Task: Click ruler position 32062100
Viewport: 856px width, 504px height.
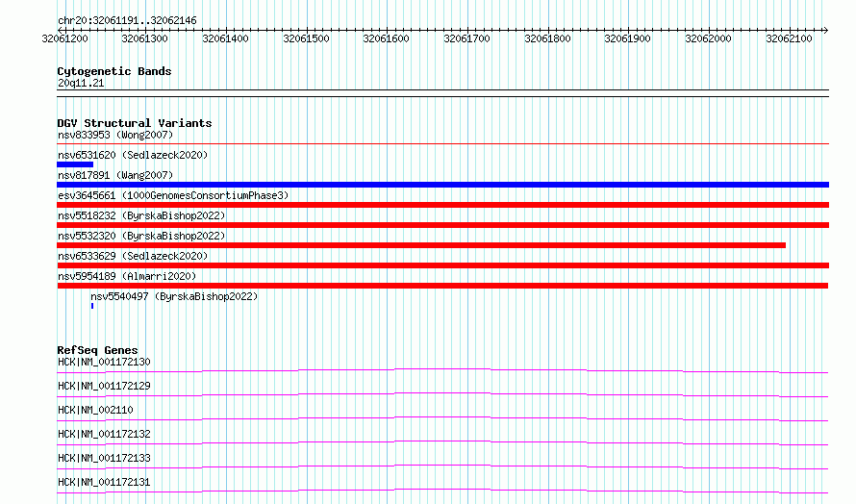Action: click(x=789, y=38)
